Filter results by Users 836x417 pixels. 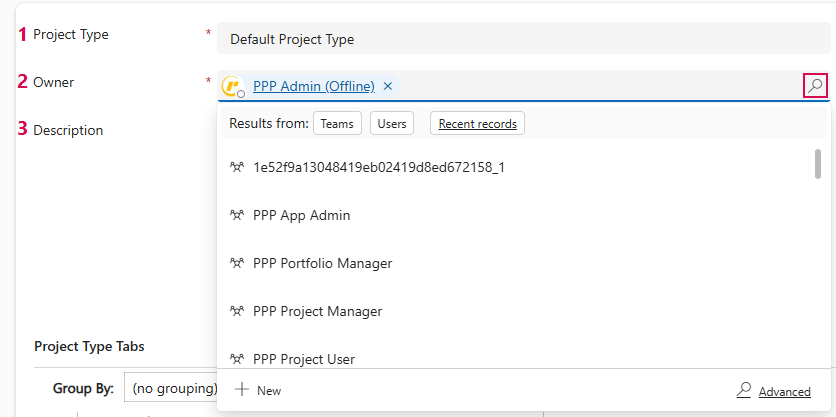[x=391, y=124]
